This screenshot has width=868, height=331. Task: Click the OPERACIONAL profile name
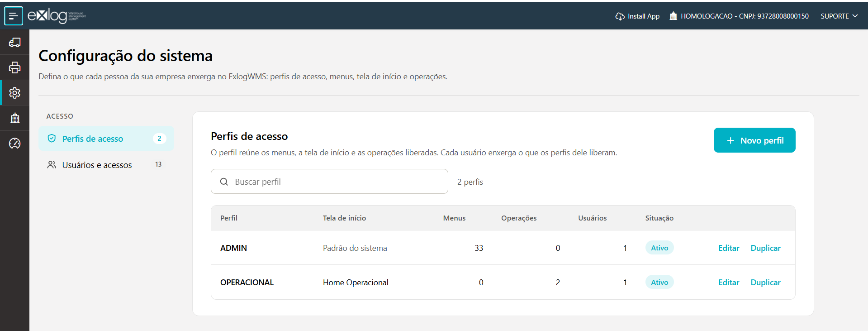click(x=247, y=283)
